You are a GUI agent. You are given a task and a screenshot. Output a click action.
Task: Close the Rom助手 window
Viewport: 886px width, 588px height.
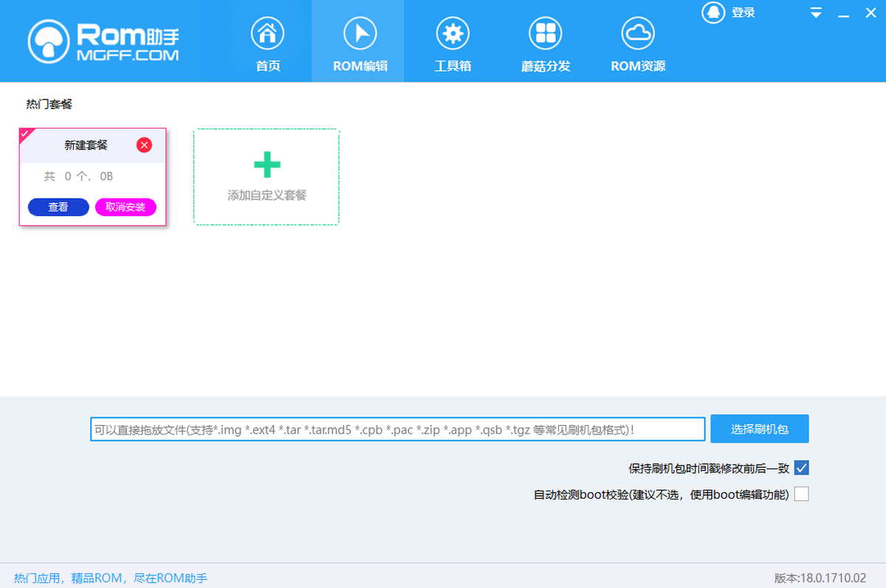(870, 13)
